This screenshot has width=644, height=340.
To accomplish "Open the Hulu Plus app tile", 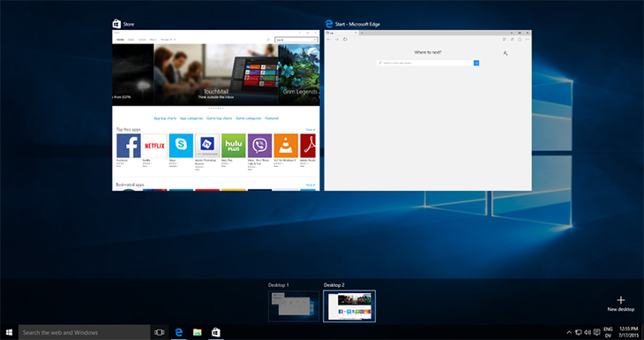I will [233, 146].
